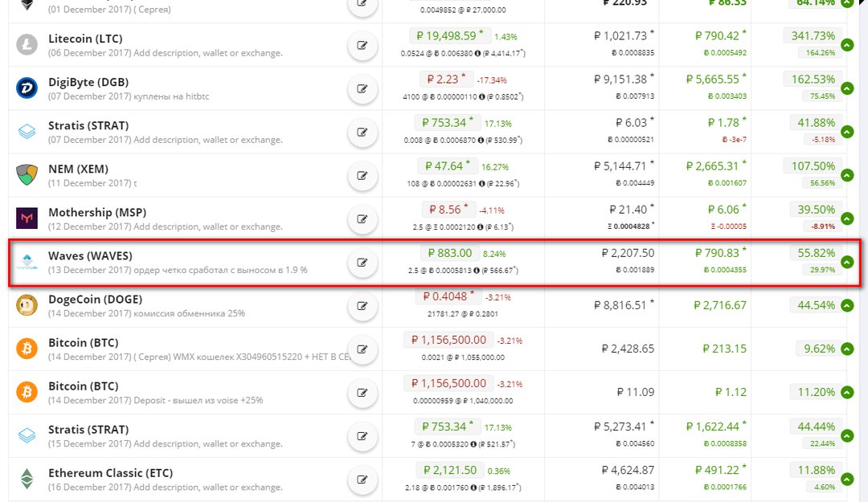Click the Mothership (MSP) coin logo
The image size is (868, 502).
(27, 218)
